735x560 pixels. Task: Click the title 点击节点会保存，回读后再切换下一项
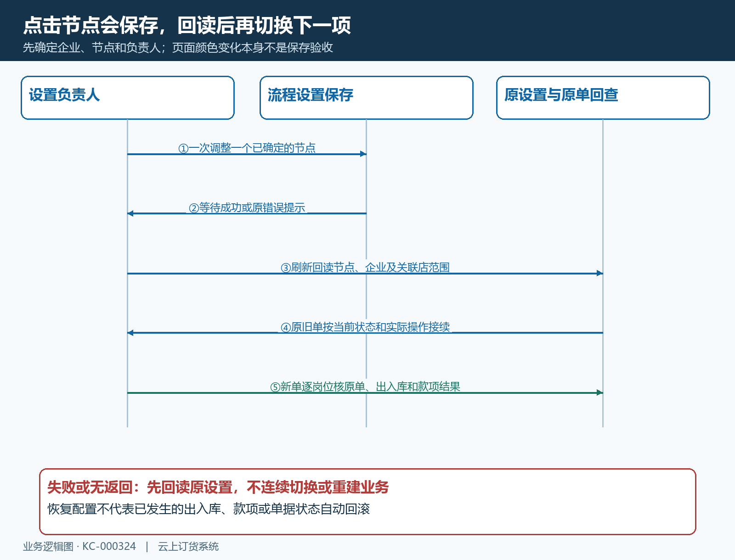click(x=187, y=25)
